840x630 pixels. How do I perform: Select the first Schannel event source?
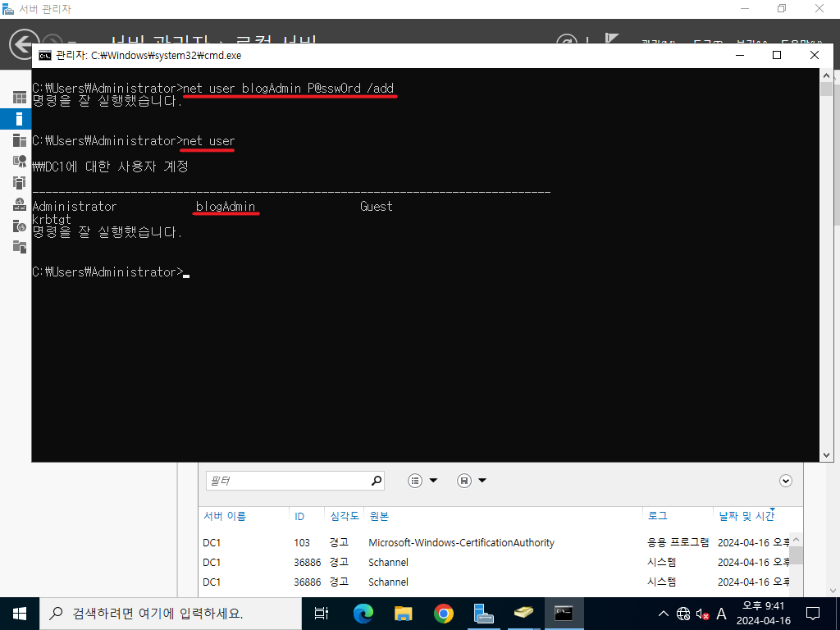388,563
